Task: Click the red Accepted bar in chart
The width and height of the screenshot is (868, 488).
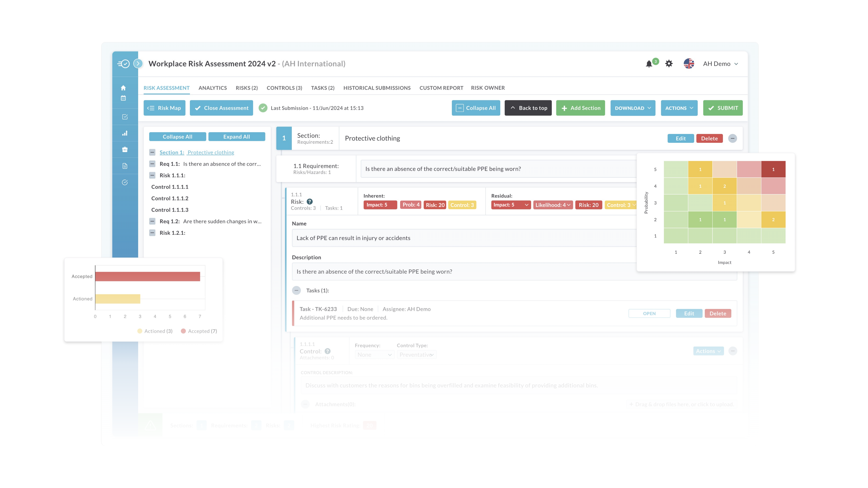Action: [x=148, y=277]
